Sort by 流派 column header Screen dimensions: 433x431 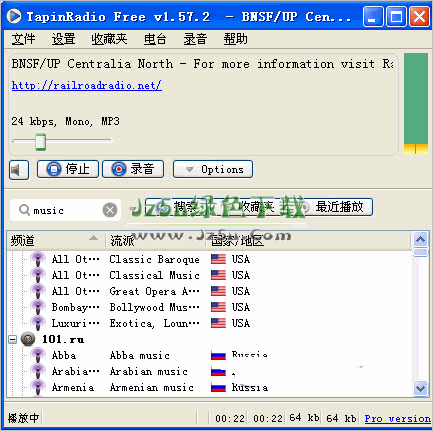tap(155, 240)
